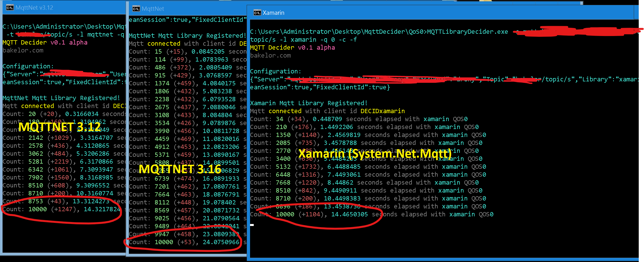The width and height of the screenshot is (644, 262).
Task: Select the MqttNet v3.12 window title text
Action: pyautogui.click(x=34, y=8)
